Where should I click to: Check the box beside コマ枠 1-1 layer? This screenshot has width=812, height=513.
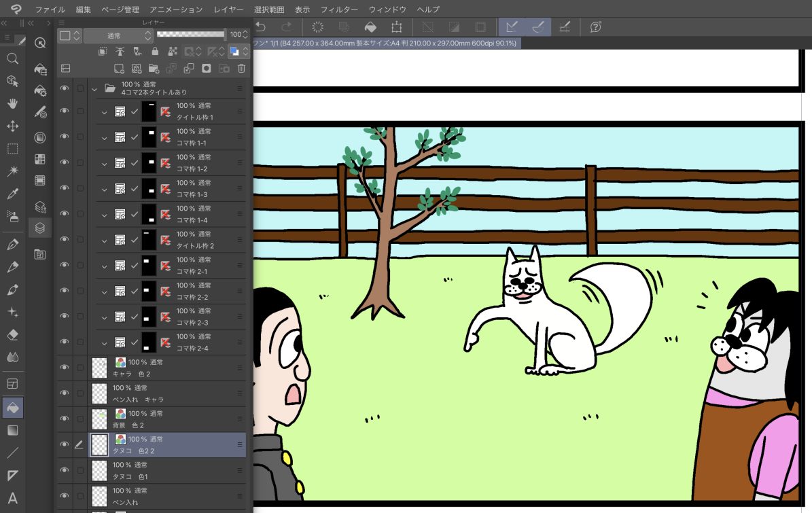pos(80,137)
